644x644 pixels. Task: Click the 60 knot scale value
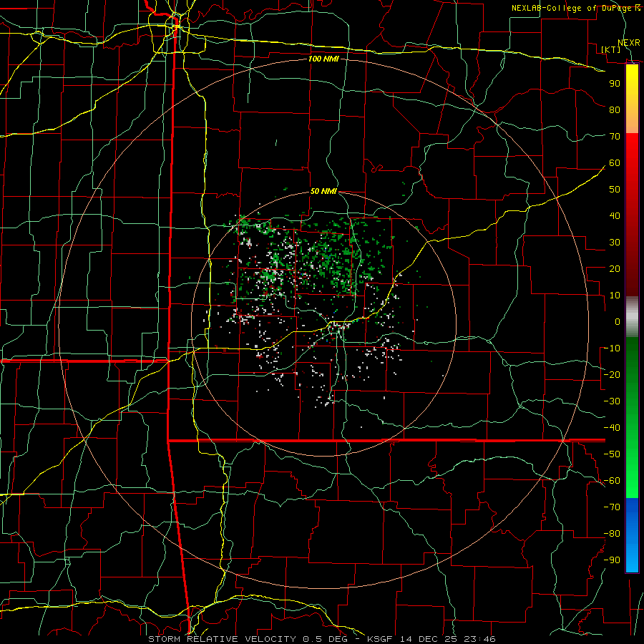615,163
